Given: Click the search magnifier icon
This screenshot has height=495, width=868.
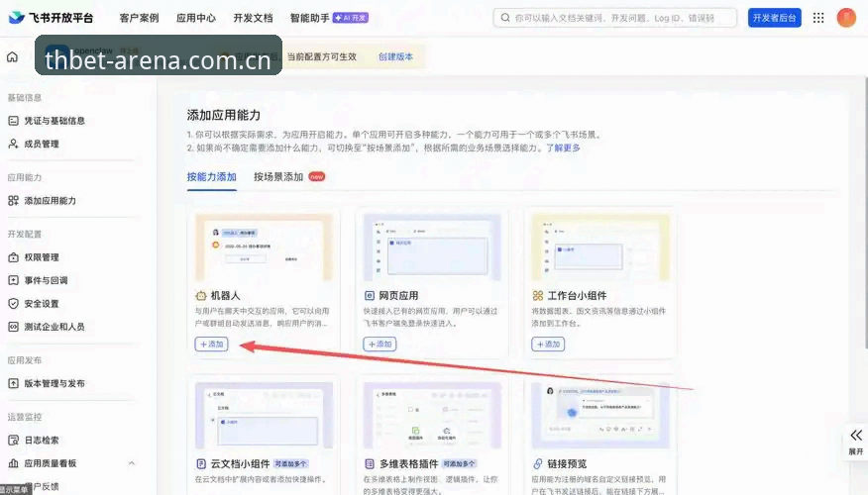Looking at the screenshot, I should [505, 18].
